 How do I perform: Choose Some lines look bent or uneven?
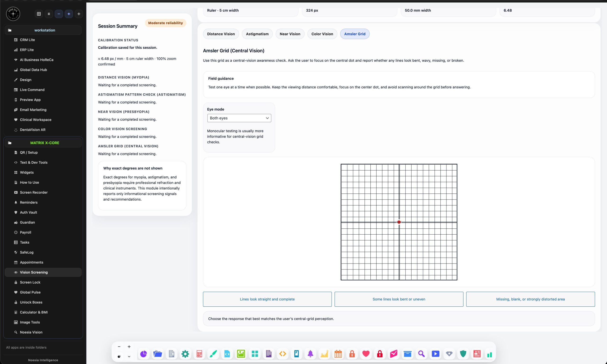point(399,299)
